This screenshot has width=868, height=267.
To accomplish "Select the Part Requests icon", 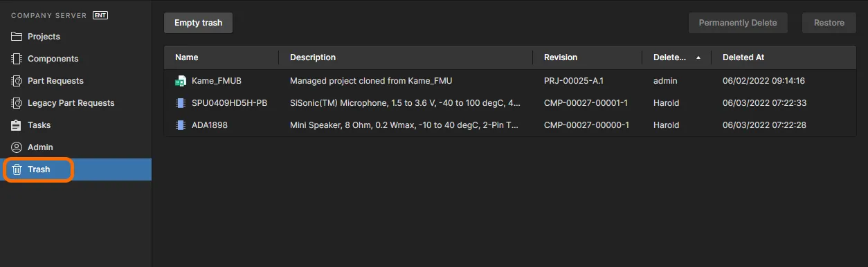I will coord(17,81).
